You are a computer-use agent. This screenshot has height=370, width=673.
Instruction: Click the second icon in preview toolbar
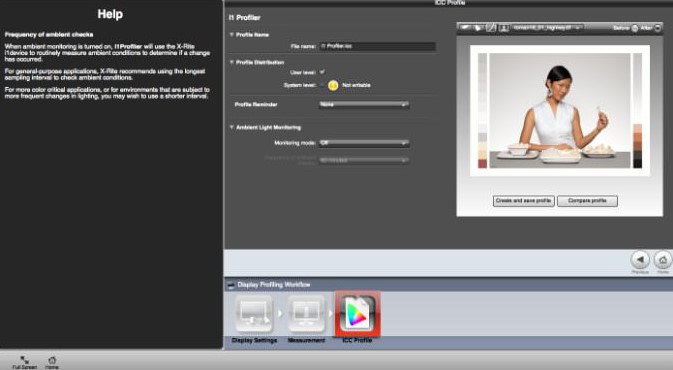(478, 28)
